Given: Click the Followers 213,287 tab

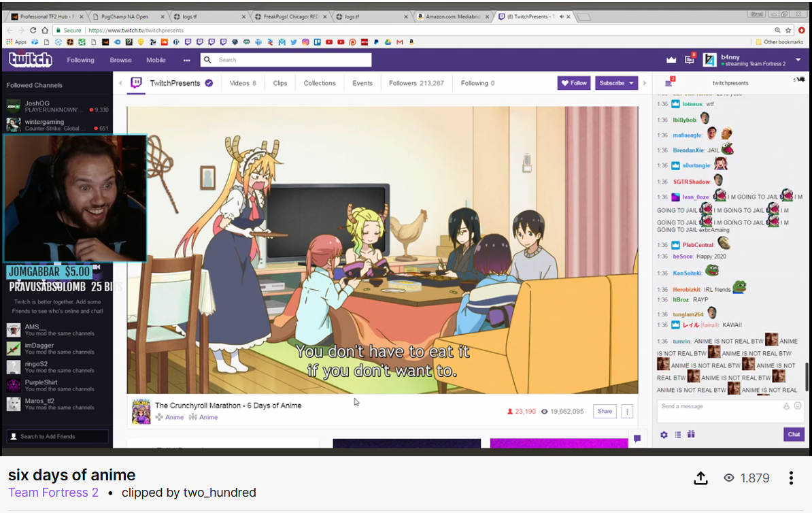Looking at the screenshot, I should tap(416, 83).
